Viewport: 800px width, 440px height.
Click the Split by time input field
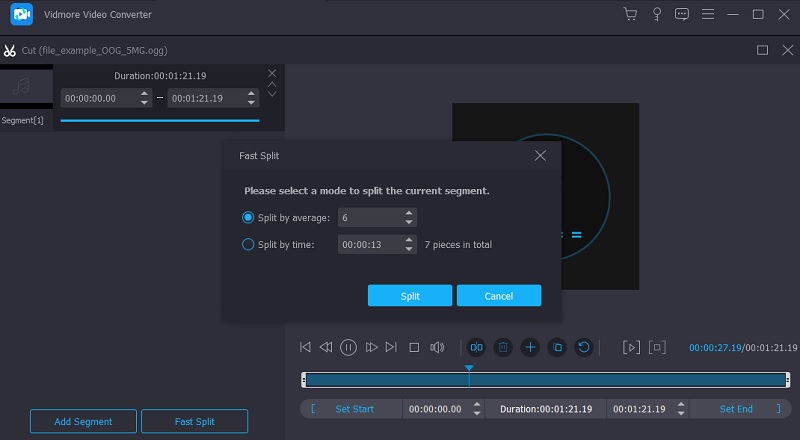(x=370, y=244)
